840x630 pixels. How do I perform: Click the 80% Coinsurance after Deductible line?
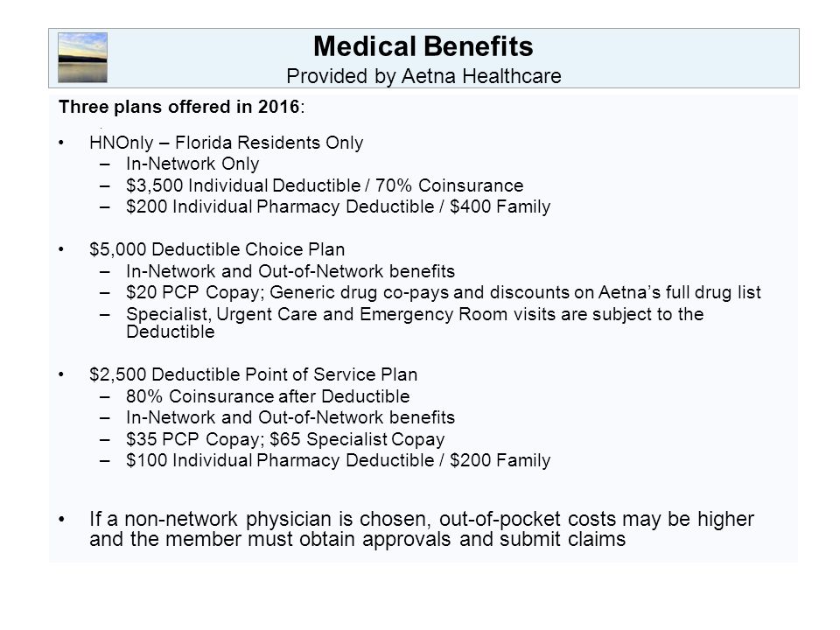tap(268, 395)
